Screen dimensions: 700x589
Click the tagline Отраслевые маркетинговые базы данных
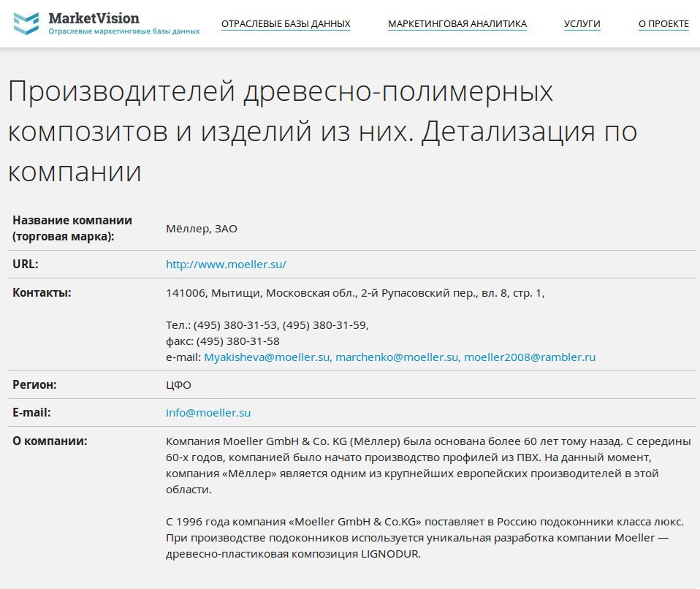[x=124, y=31]
